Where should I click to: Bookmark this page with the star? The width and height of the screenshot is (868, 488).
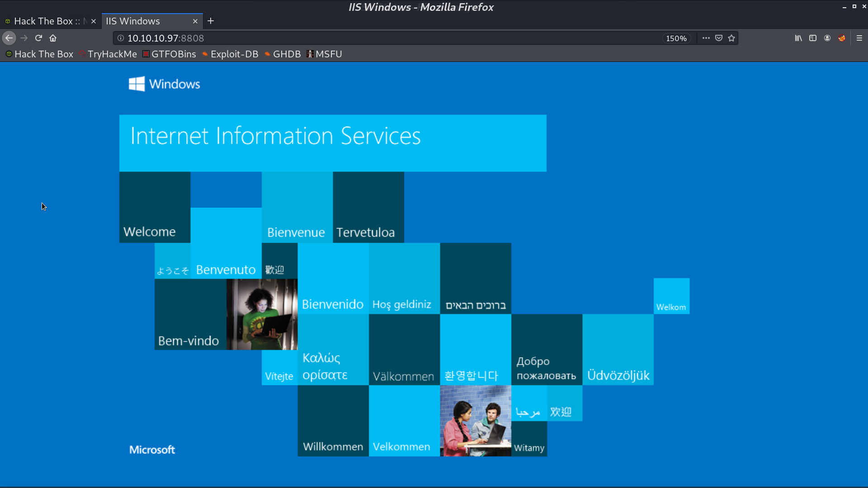[731, 38]
